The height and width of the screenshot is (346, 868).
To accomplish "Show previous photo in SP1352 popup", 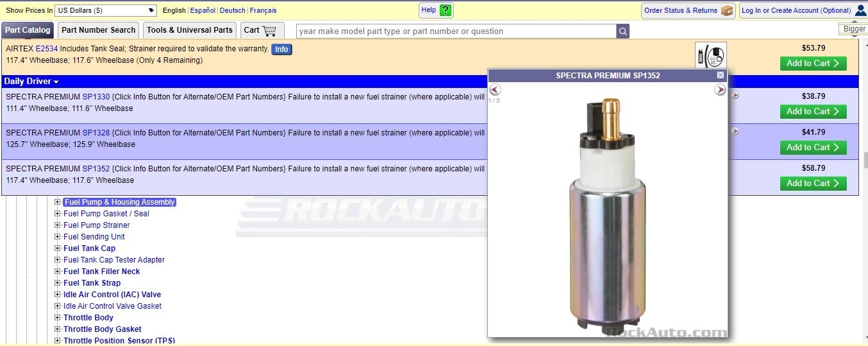I will (495, 90).
